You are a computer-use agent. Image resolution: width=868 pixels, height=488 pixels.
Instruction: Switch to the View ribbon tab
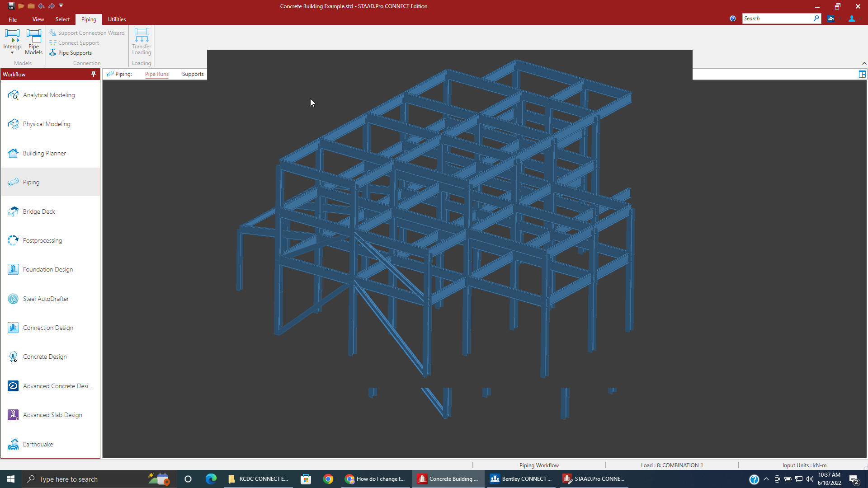[38, 19]
